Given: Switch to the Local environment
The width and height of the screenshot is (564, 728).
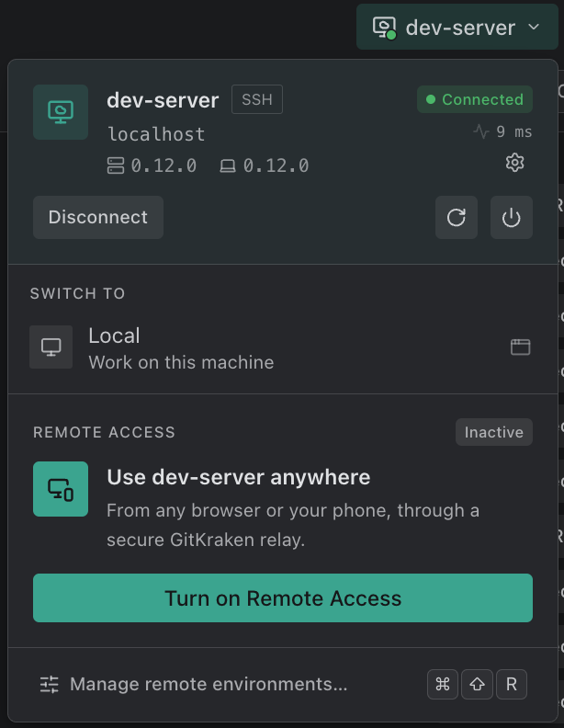Looking at the screenshot, I should pyautogui.click(x=283, y=347).
